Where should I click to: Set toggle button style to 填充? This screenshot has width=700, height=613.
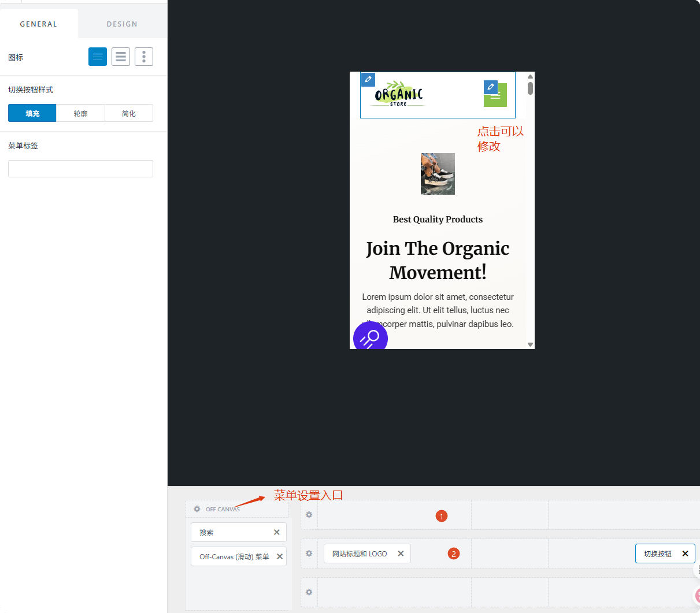tap(32, 113)
